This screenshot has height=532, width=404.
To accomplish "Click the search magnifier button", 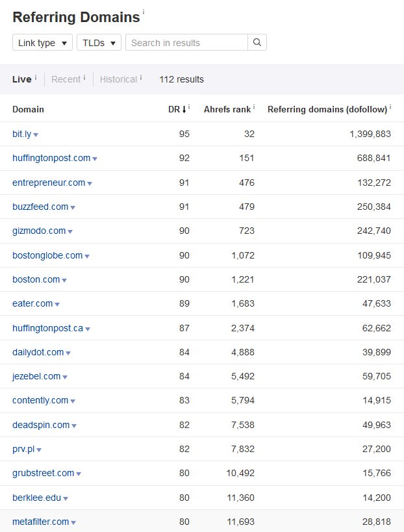I will pyautogui.click(x=257, y=42).
